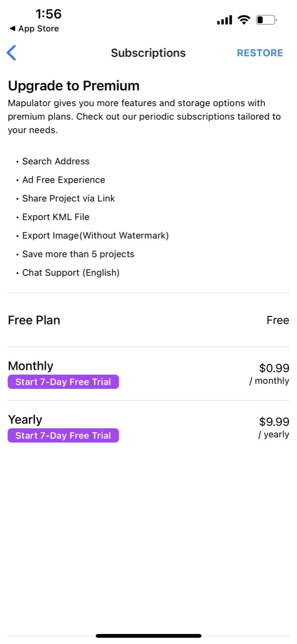Tap the battery indicator icon
297x644 pixels.
point(266,20)
